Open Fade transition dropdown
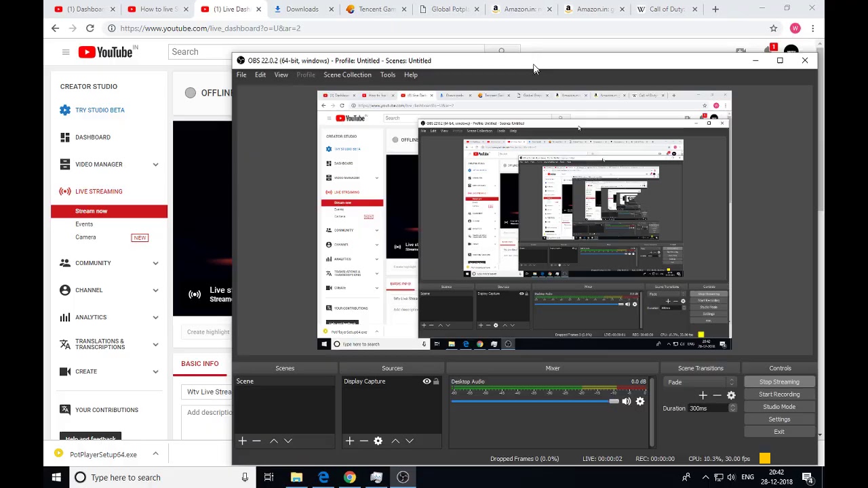The image size is (868, 488). (x=701, y=382)
